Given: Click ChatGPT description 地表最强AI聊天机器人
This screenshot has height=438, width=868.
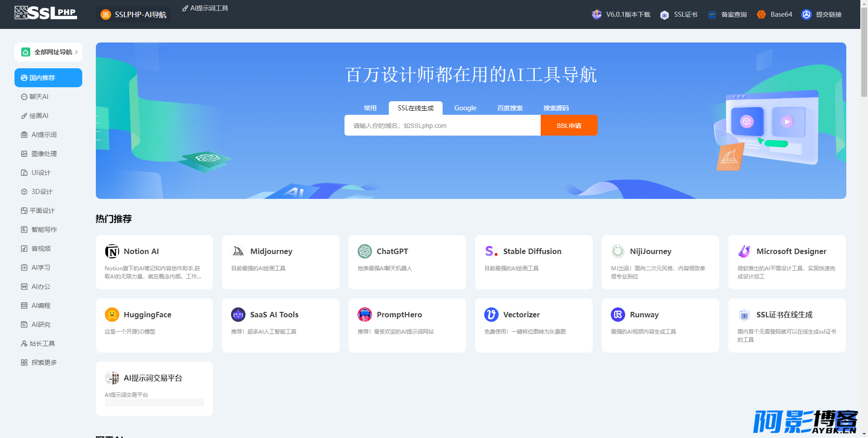Looking at the screenshot, I should click(385, 268).
